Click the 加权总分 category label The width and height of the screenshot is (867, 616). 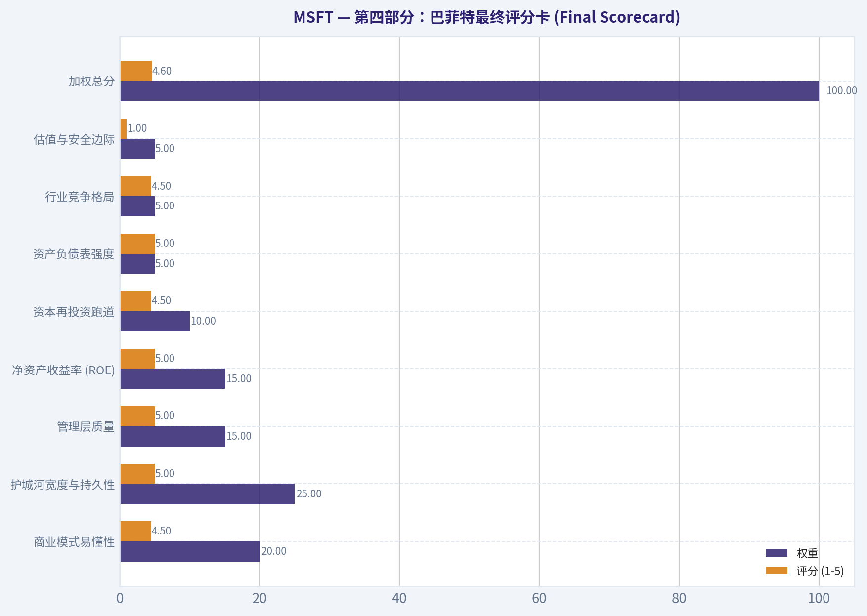(x=91, y=81)
